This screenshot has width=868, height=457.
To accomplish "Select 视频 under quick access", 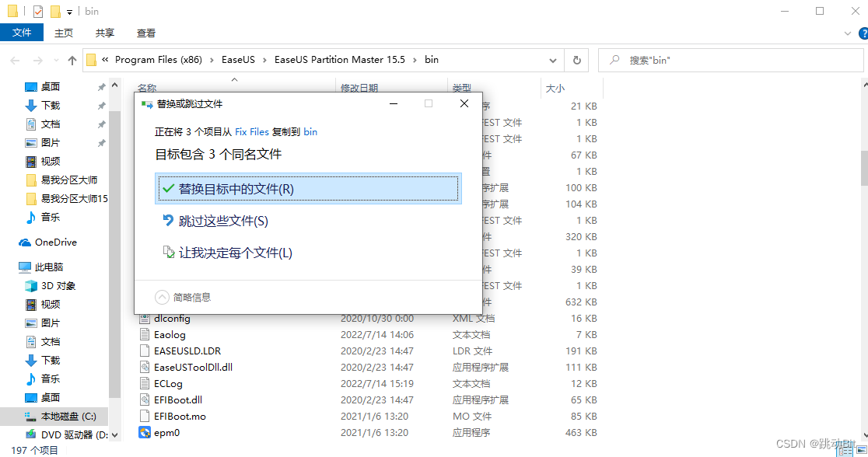I will [x=51, y=162].
